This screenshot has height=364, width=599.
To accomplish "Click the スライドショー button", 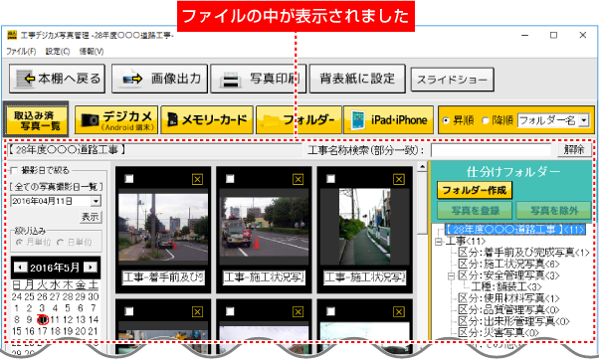I will pyautogui.click(x=453, y=80).
